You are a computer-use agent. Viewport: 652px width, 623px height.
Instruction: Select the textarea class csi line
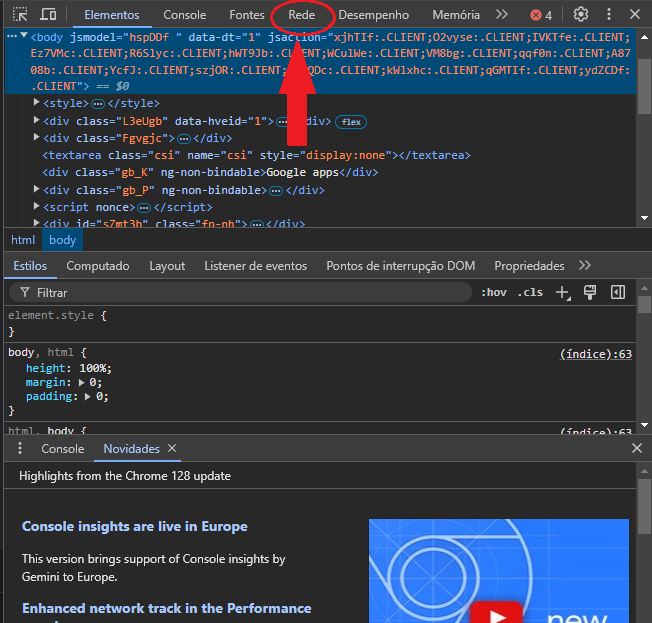(256, 156)
